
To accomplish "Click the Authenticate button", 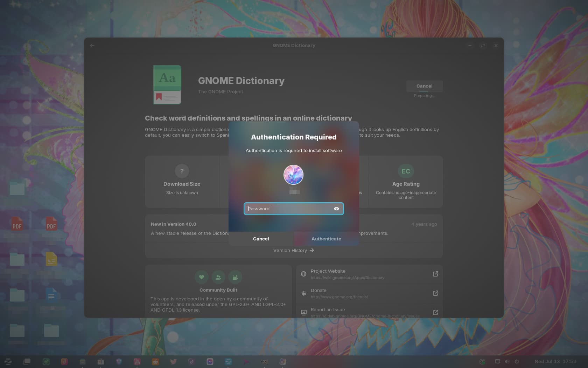I will coord(326,239).
